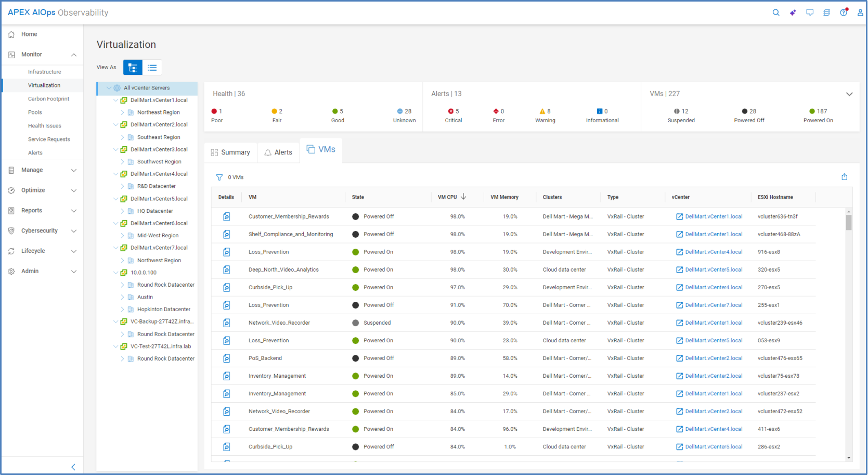The image size is (868, 475).
Task: Open the jobs list icon in header
Action: click(826, 12)
